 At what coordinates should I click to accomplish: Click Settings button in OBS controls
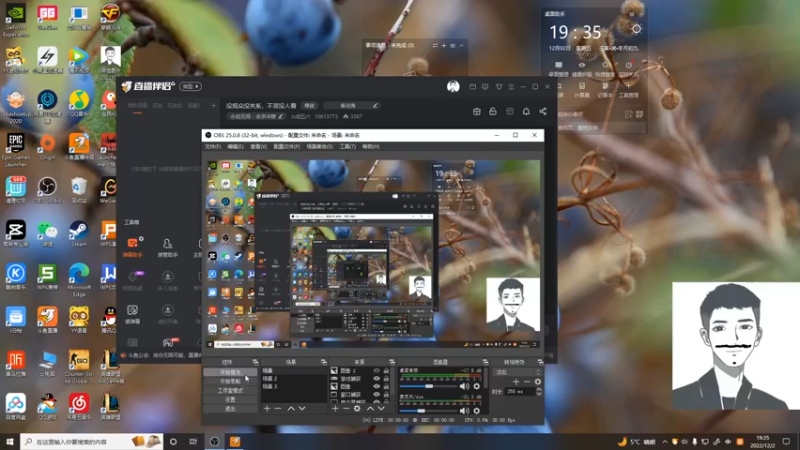[x=230, y=400]
